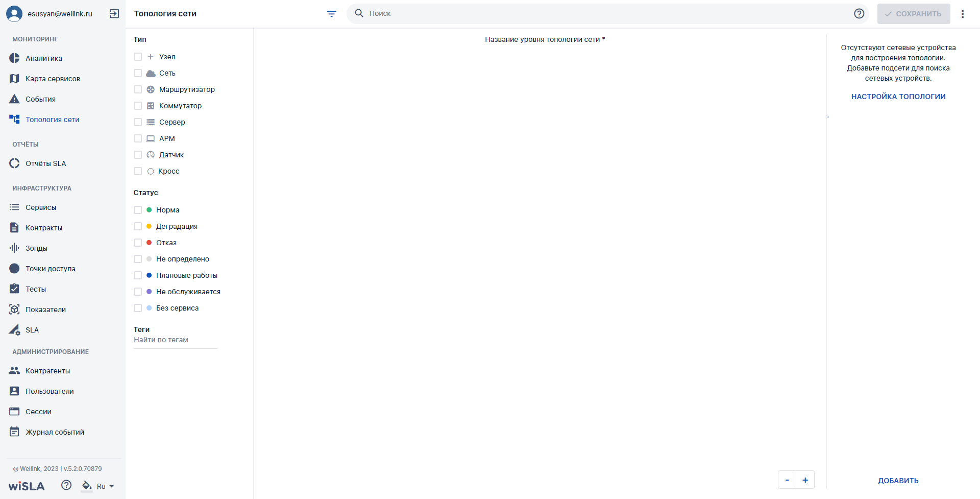980x499 pixels.
Task: Click the Отчёты SLA circle icon
Action: (14, 163)
